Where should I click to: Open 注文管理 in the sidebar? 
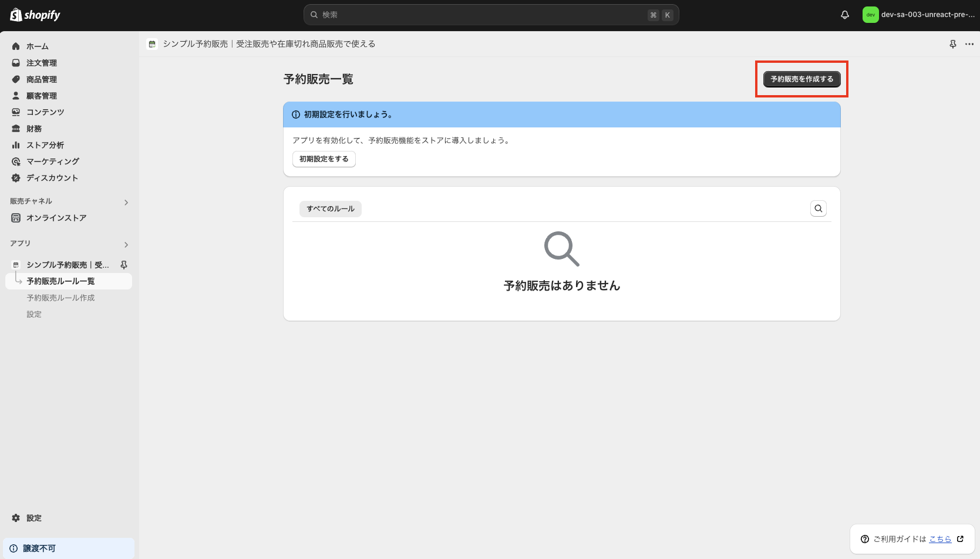pyautogui.click(x=41, y=62)
